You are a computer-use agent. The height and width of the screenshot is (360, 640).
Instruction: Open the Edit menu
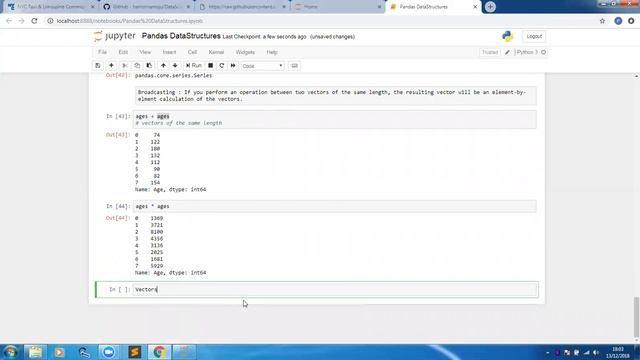pos(123,52)
